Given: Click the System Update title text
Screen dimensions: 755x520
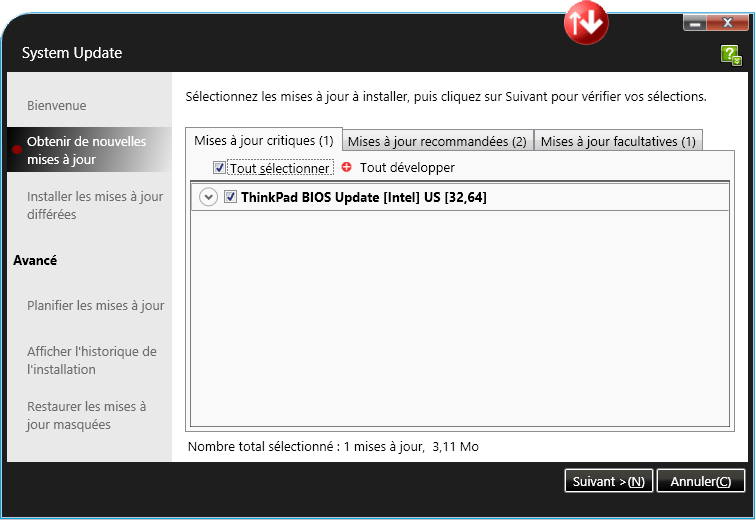Looking at the screenshot, I should (x=72, y=52).
